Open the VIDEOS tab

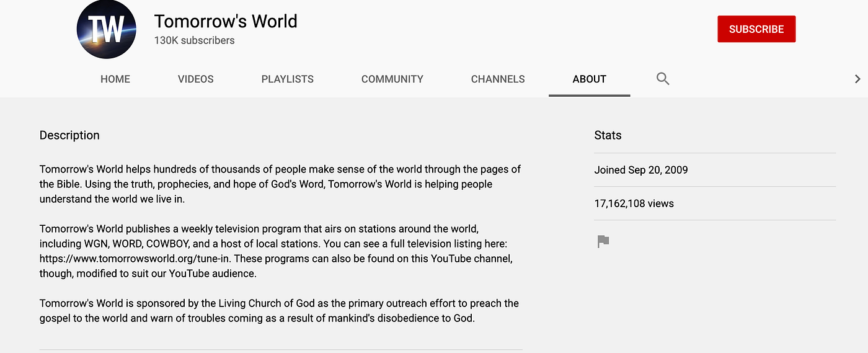196,79
